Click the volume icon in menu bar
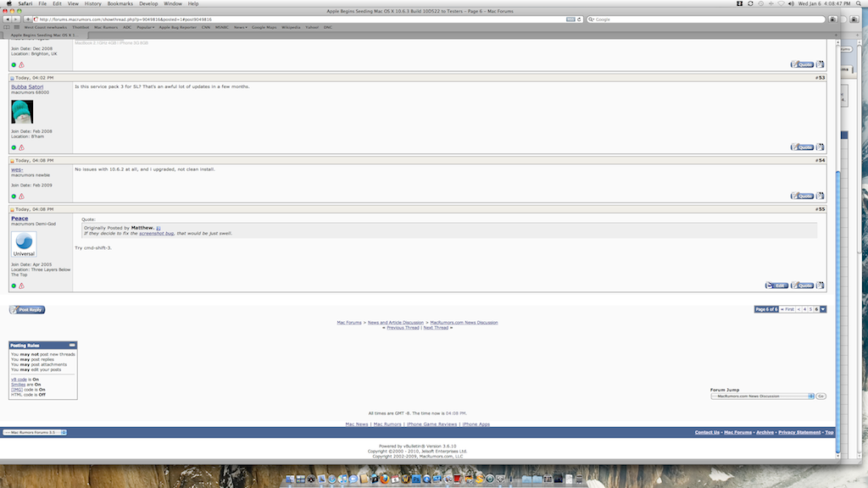 click(791, 3)
